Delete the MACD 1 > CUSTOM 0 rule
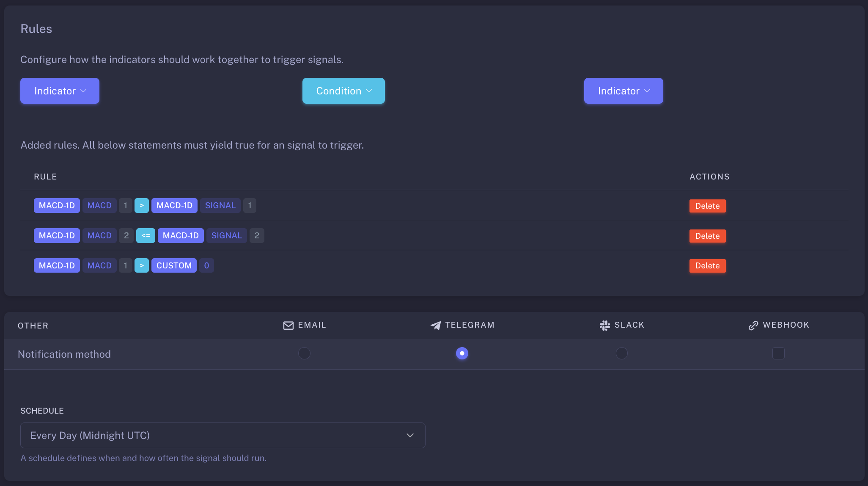 point(707,265)
